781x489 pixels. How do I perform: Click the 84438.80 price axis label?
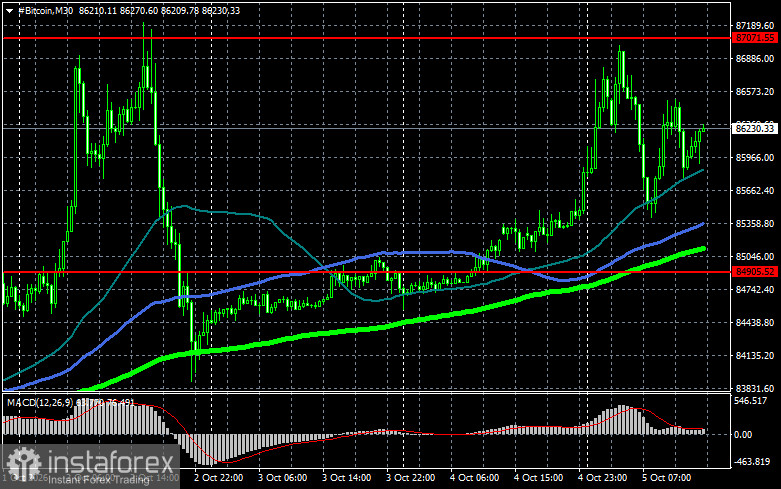point(755,323)
